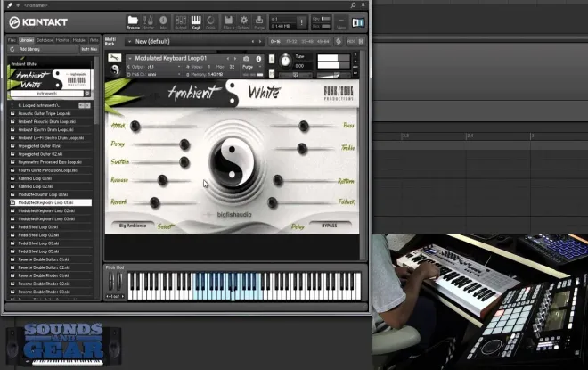The image size is (588, 370).
Task: Click the Reverb amount slider knob
Action: (154, 202)
